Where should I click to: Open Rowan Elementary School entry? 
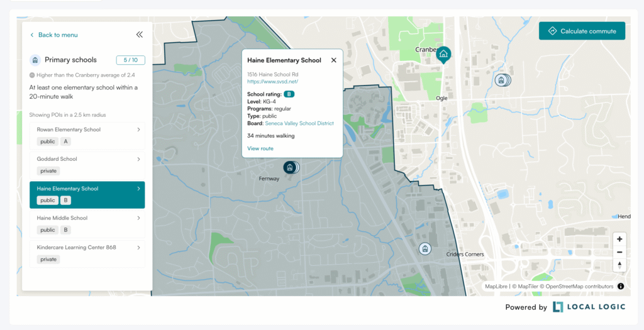point(87,136)
